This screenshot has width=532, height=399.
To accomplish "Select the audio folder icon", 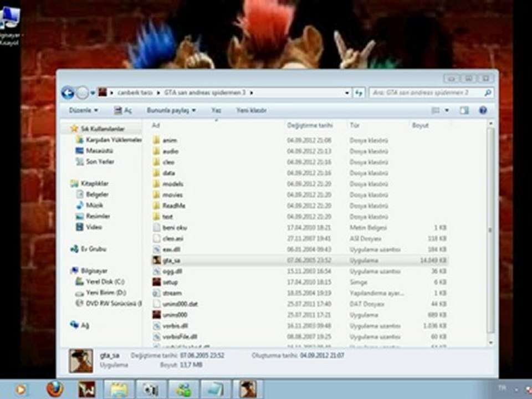I will (156, 151).
